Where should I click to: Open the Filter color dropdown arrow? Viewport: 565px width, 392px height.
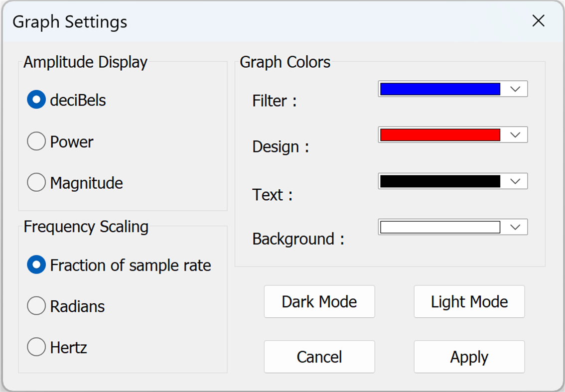click(x=515, y=89)
